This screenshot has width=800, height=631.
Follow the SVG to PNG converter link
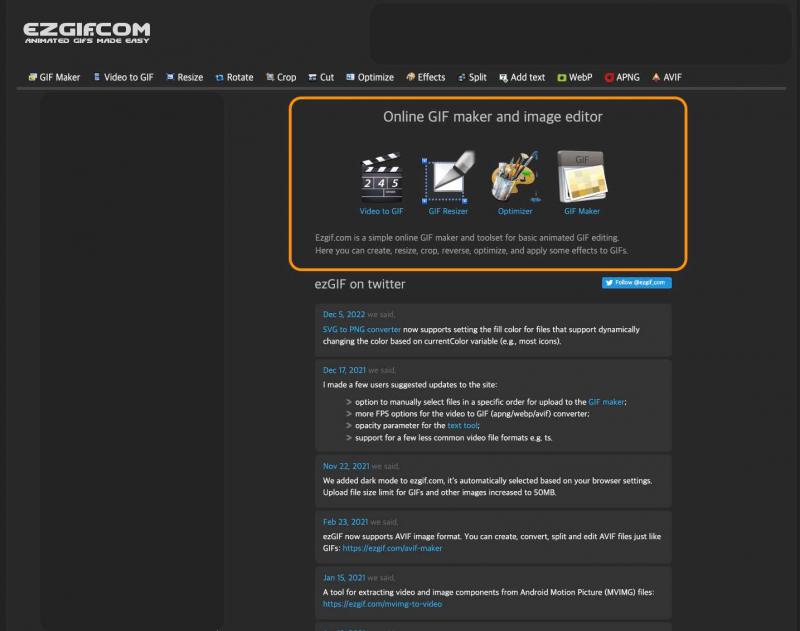coord(362,330)
